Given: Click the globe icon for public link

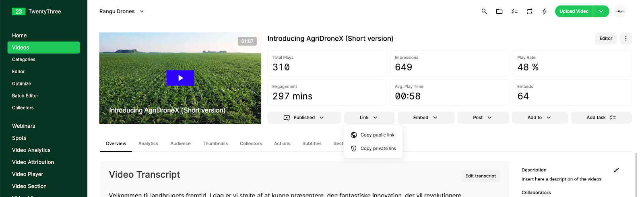Looking at the screenshot, I should [x=354, y=135].
